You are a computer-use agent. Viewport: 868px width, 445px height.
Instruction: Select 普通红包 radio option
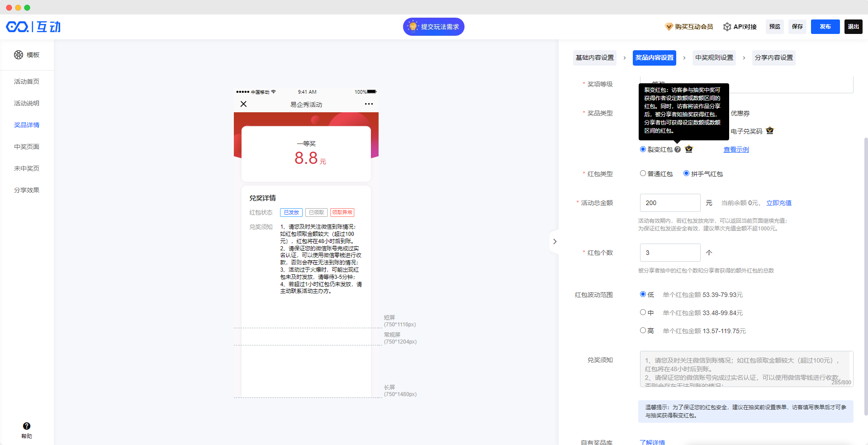pos(643,173)
